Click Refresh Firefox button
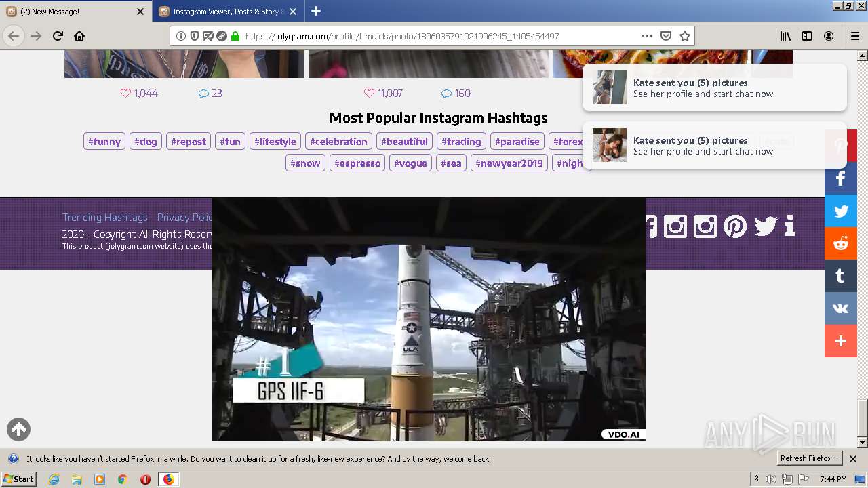 809,459
